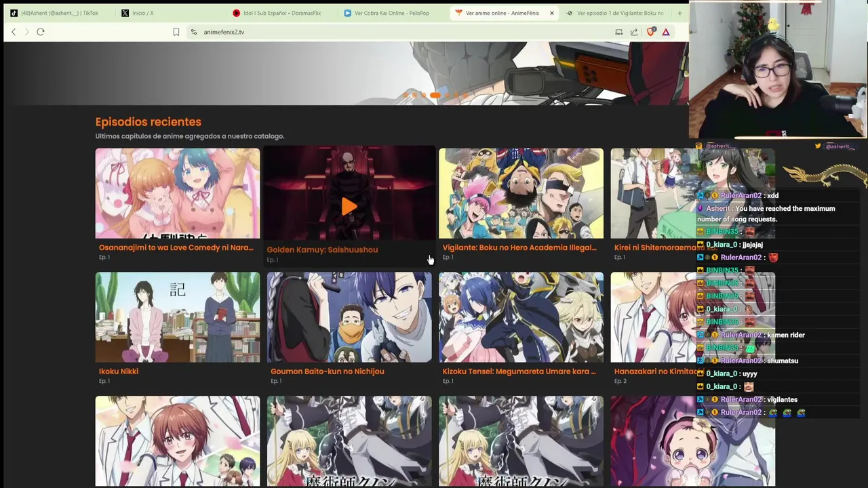This screenshot has height=488, width=868.
Task: Open a new tab with the plus button
Action: [x=679, y=13]
